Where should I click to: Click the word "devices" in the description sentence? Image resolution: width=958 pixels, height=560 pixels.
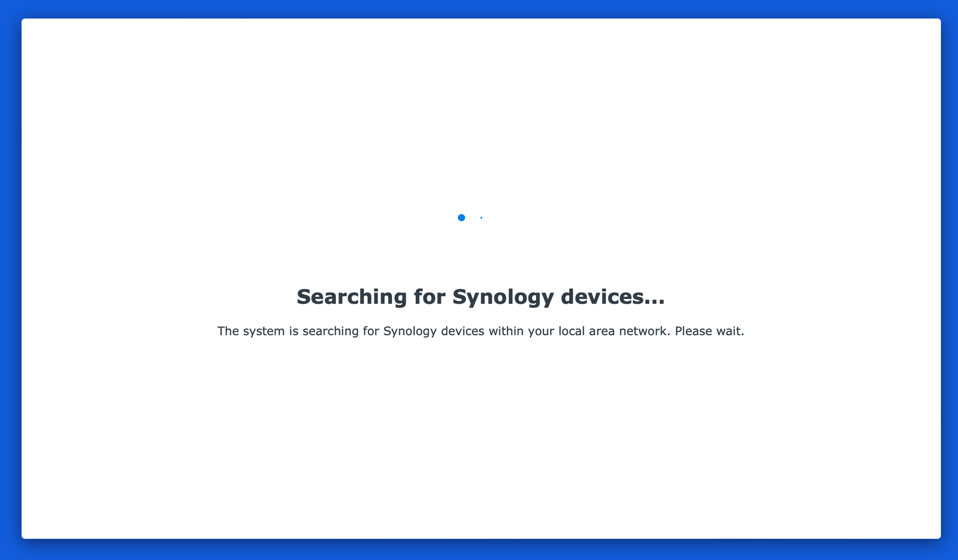[463, 331]
